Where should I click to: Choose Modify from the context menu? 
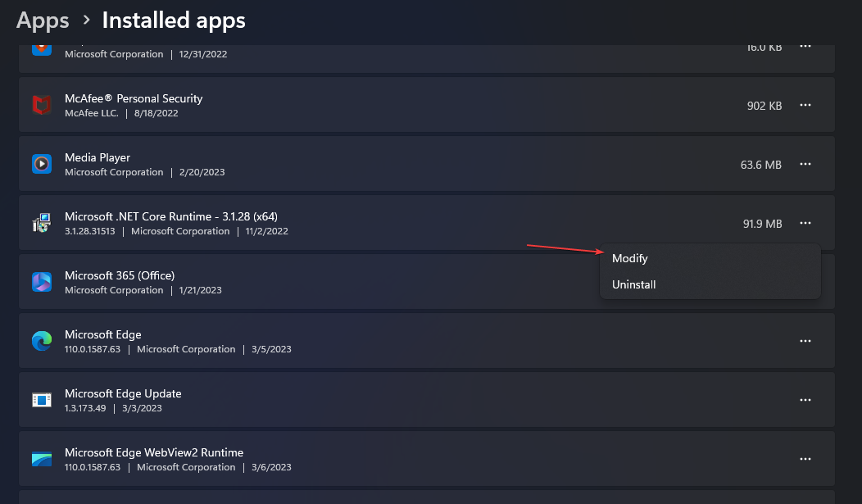[x=630, y=258]
